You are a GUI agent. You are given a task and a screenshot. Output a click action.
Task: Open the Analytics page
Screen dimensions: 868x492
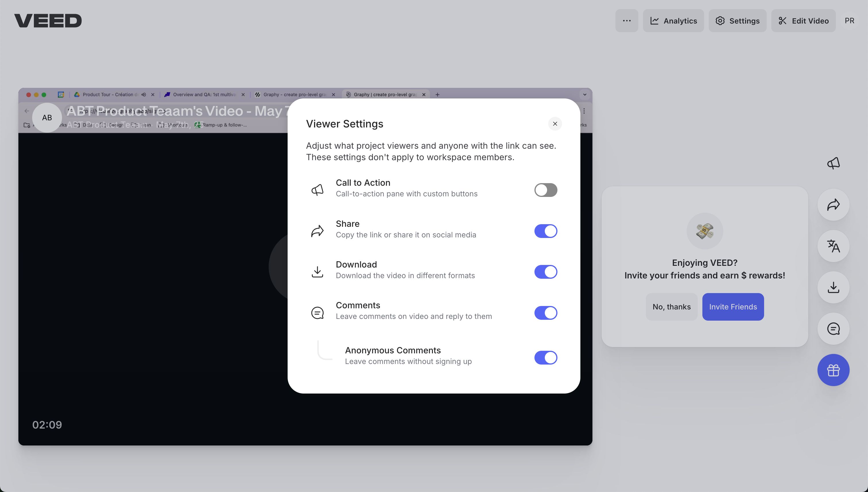pos(673,21)
